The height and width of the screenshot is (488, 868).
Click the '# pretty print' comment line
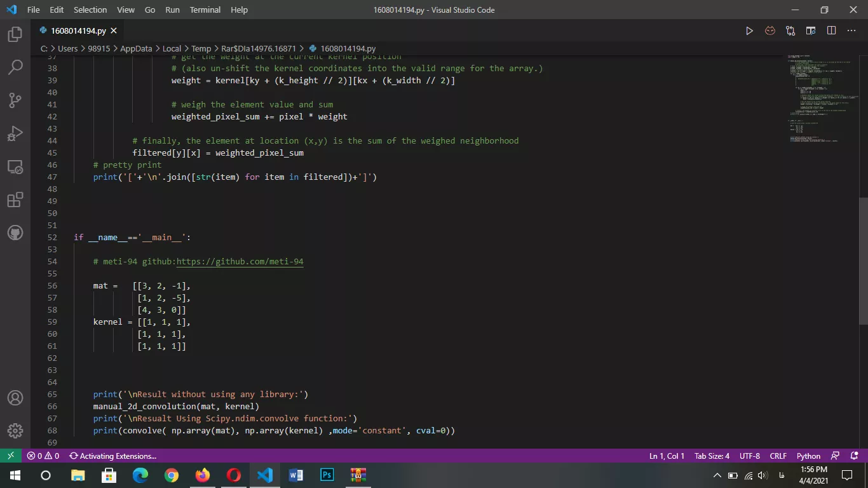pos(127,165)
